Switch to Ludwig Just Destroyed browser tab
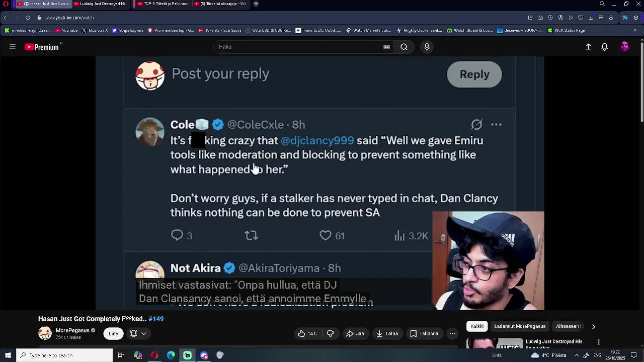 click(100, 4)
